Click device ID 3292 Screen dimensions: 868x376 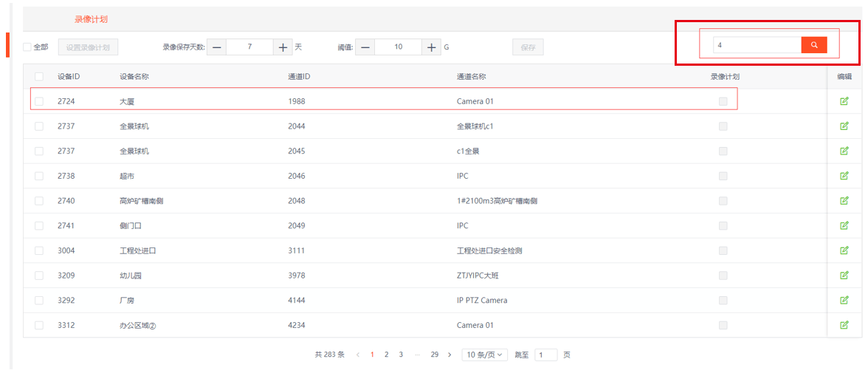(x=66, y=300)
